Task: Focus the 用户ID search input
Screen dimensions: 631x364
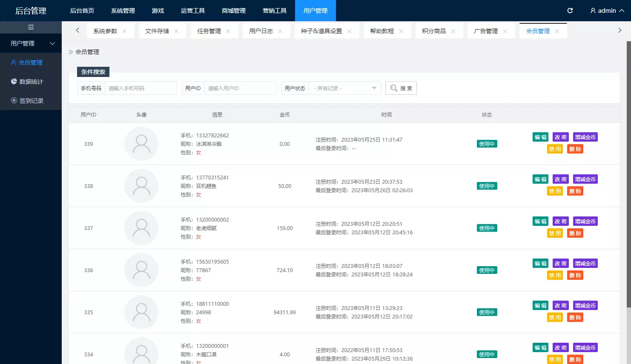Action: 241,88
